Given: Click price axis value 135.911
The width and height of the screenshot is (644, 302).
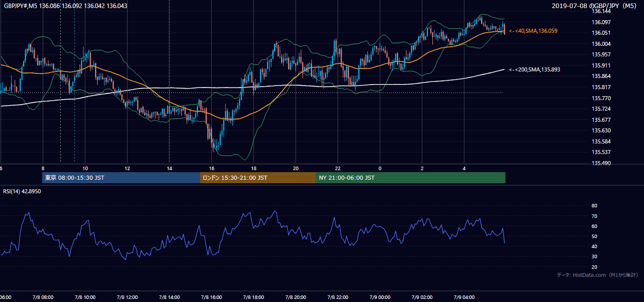Looking at the screenshot, I should 601,65.
